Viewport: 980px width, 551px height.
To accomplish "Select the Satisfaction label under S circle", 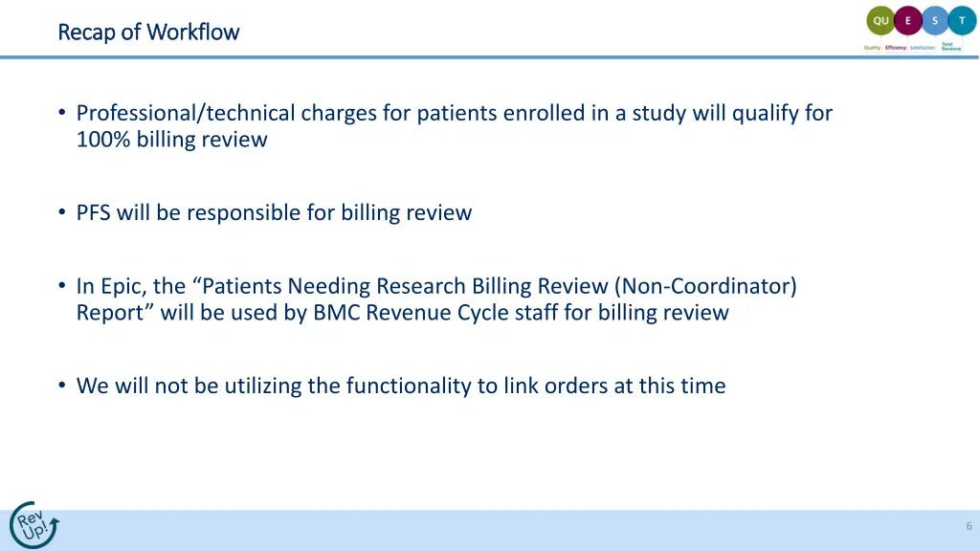I will (922, 48).
